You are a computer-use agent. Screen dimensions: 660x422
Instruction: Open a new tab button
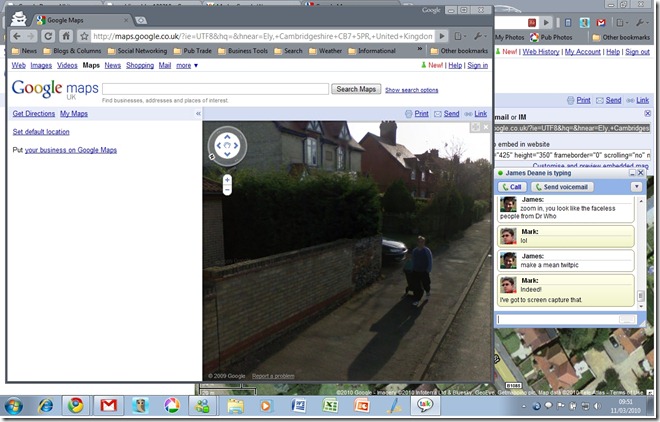[x=141, y=20]
